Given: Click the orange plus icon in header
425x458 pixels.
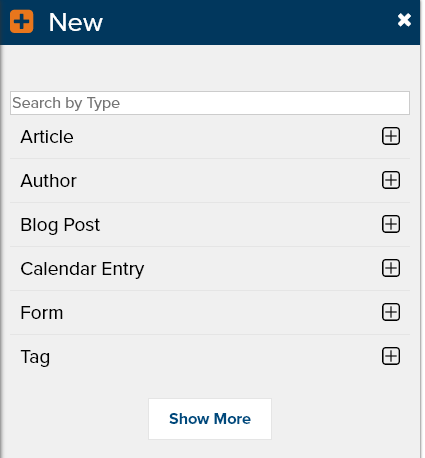Looking at the screenshot, I should coord(22,22).
